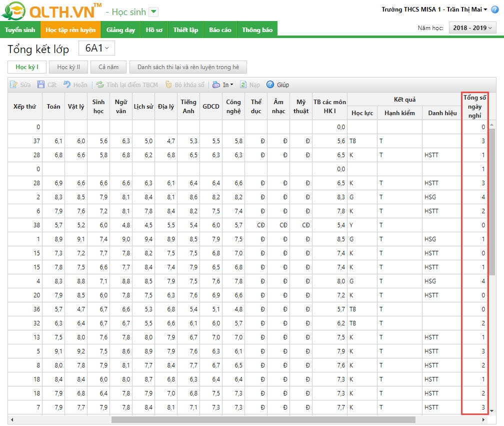This screenshot has width=504, height=426.
Task: Click the GDCD column header
Action: 211,106
